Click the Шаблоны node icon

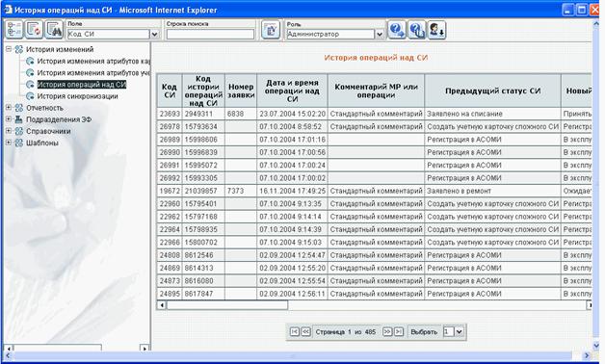(x=18, y=143)
